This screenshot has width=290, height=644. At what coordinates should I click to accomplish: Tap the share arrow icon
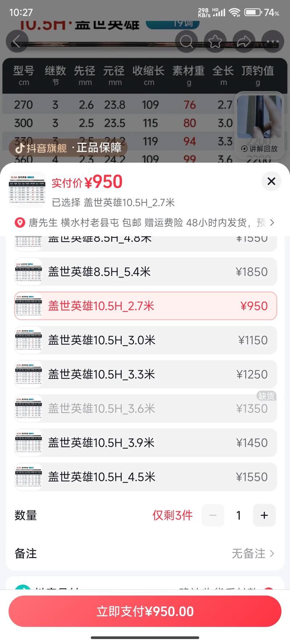point(244,42)
